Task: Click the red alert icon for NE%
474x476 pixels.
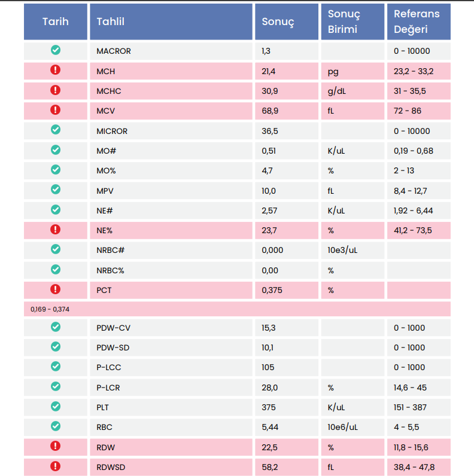Action: click(x=56, y=229)
